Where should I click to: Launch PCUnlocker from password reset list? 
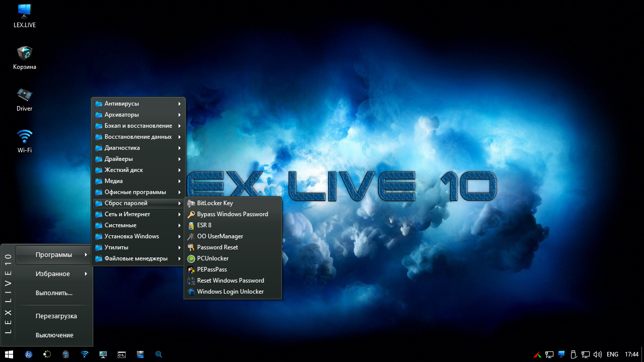tap(213, 258)
